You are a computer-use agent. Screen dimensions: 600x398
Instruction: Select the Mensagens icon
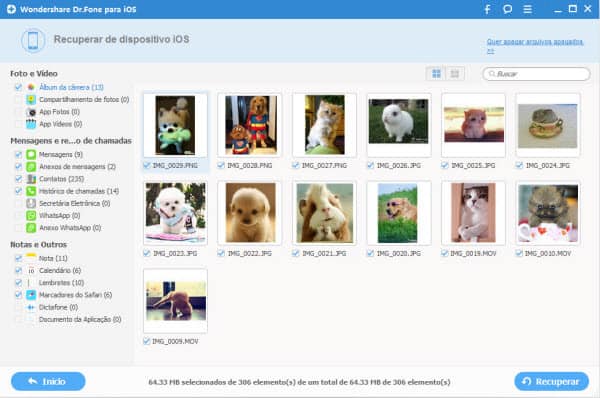point(31,155)
